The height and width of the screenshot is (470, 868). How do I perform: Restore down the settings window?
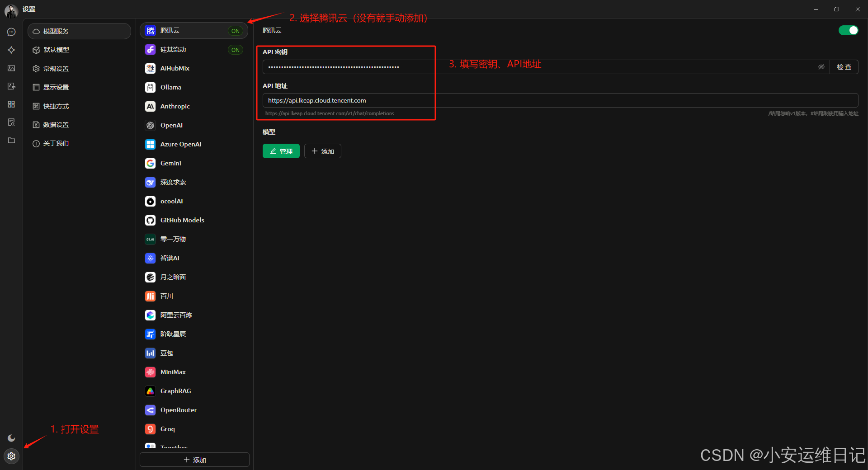(x=837, y=9)
